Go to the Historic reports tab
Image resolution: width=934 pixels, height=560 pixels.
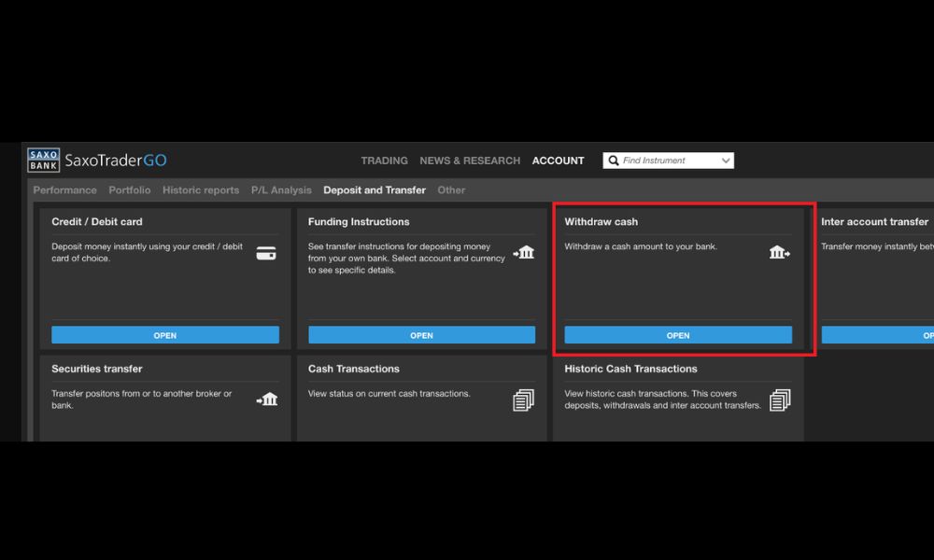[x=201, y=190]
